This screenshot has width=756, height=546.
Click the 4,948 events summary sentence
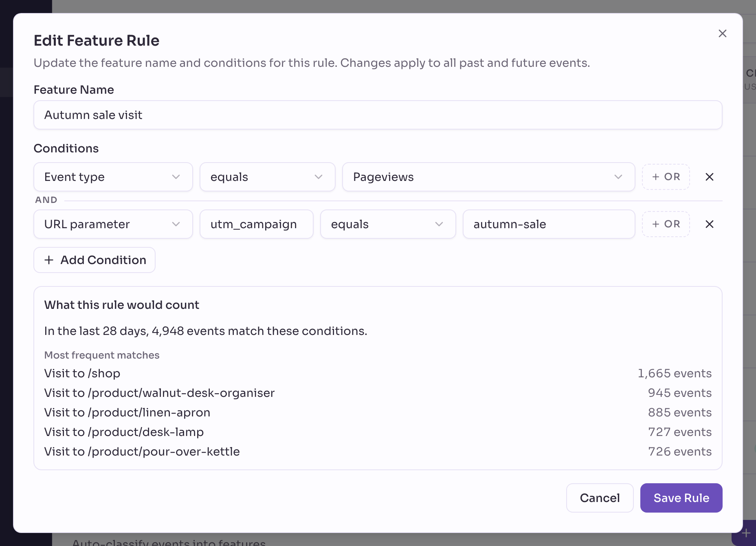206,331
